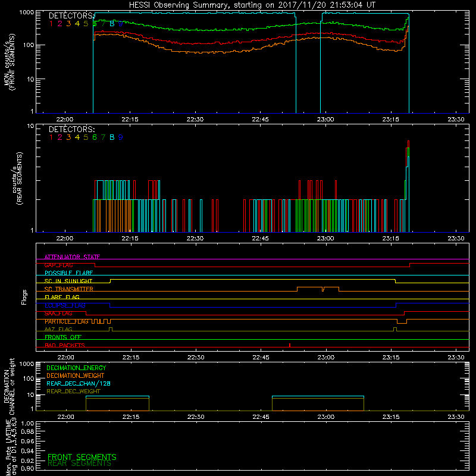Click the vertical Flags axis label
476x476 pixels.
(24, 297)
